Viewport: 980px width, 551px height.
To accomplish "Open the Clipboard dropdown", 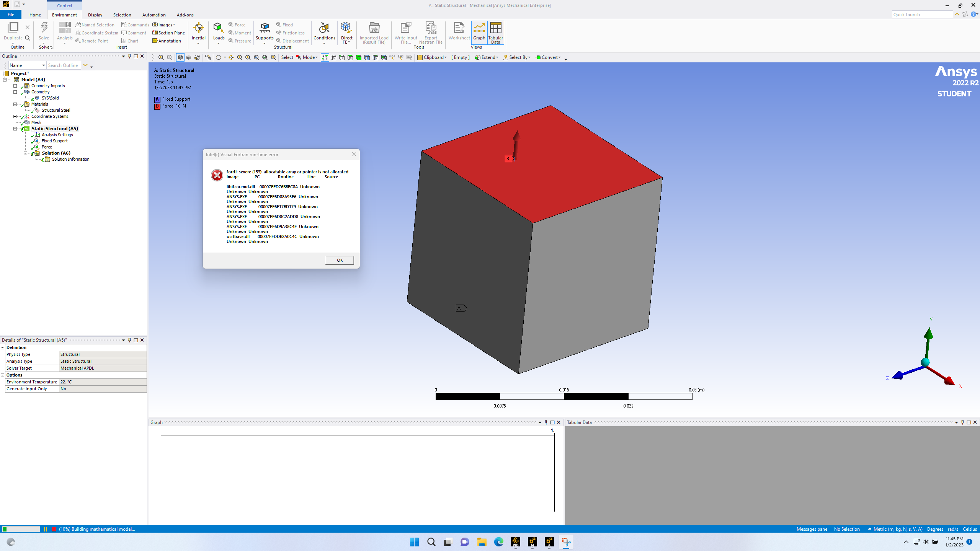I will point(432,57).
